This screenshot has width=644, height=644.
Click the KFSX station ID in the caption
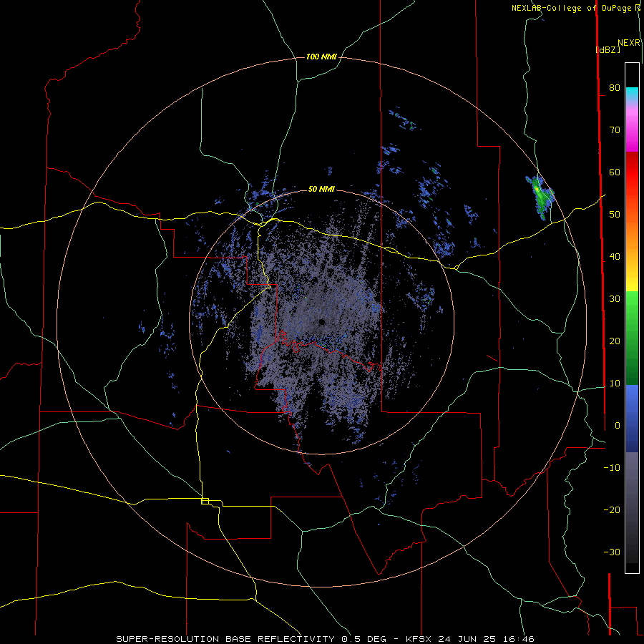[x=420, y=639]
